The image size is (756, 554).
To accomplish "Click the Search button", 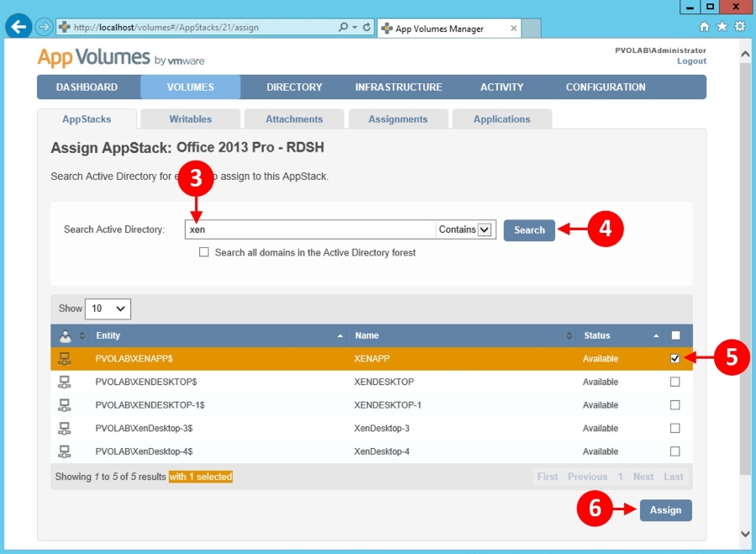I will pyautogui.click(x=529, y=230).
